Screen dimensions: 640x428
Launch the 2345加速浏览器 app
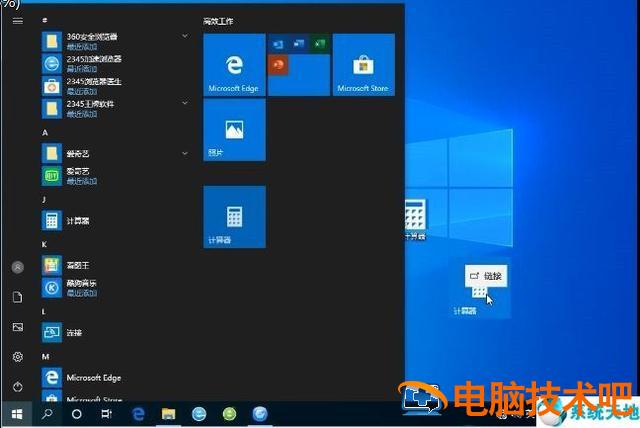116,64
